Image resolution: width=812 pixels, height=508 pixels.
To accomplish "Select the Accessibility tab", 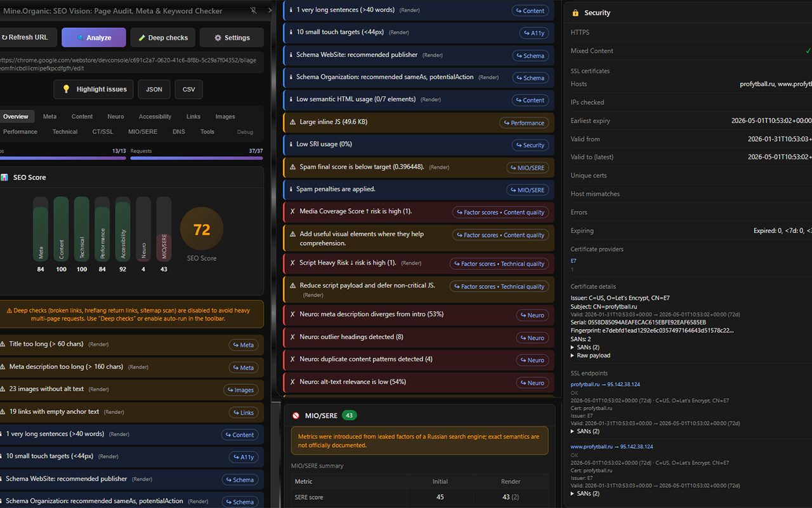I will click(x=155, y=117).
